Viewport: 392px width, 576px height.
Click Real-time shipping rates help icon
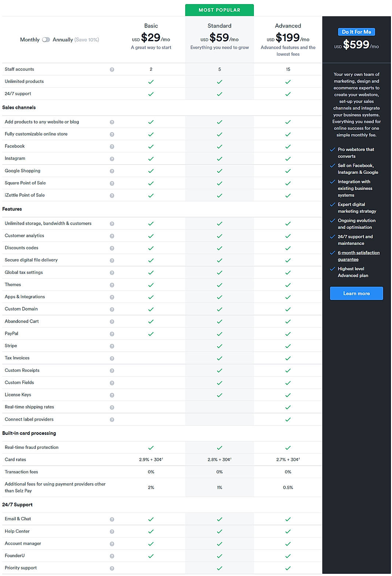point(112,407)
